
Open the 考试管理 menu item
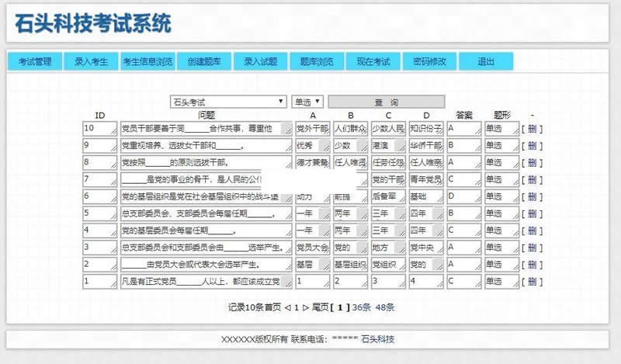[x=35, y=61]
